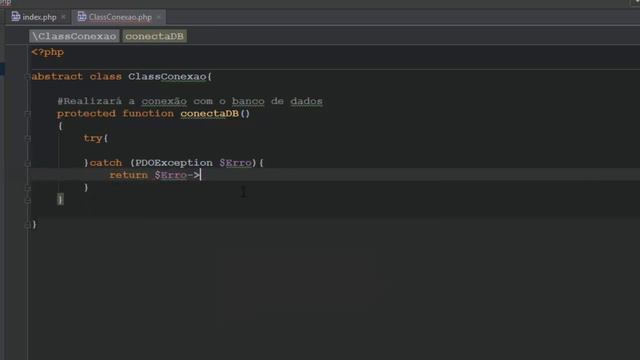
Task: Click the word dados in the comment
Action: 307,101
